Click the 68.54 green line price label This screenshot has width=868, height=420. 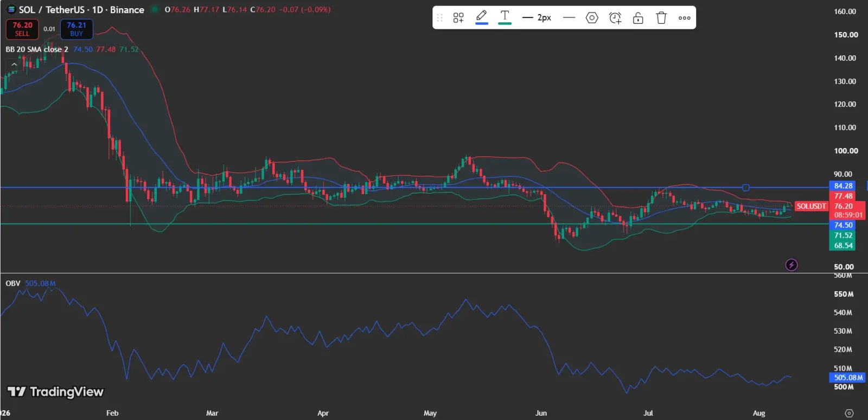[843, 246]
